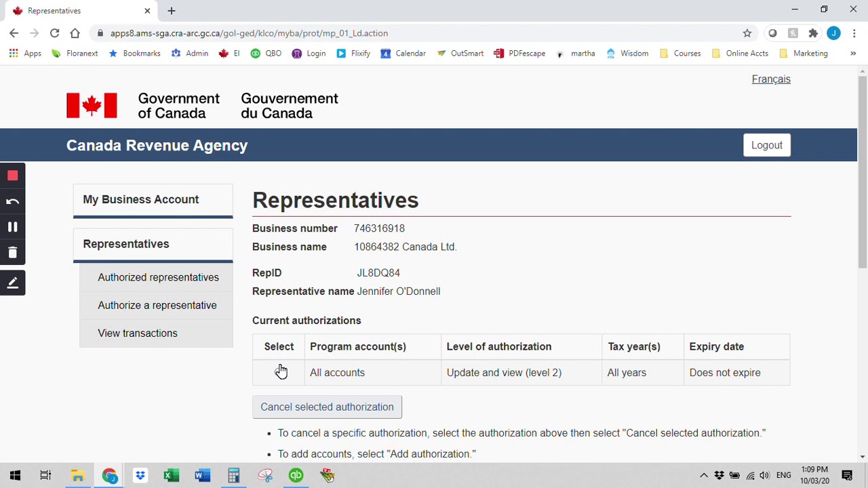Open the volume control in system tray
Viewport: 868px width, 488px height.
[x=764, y=476]
